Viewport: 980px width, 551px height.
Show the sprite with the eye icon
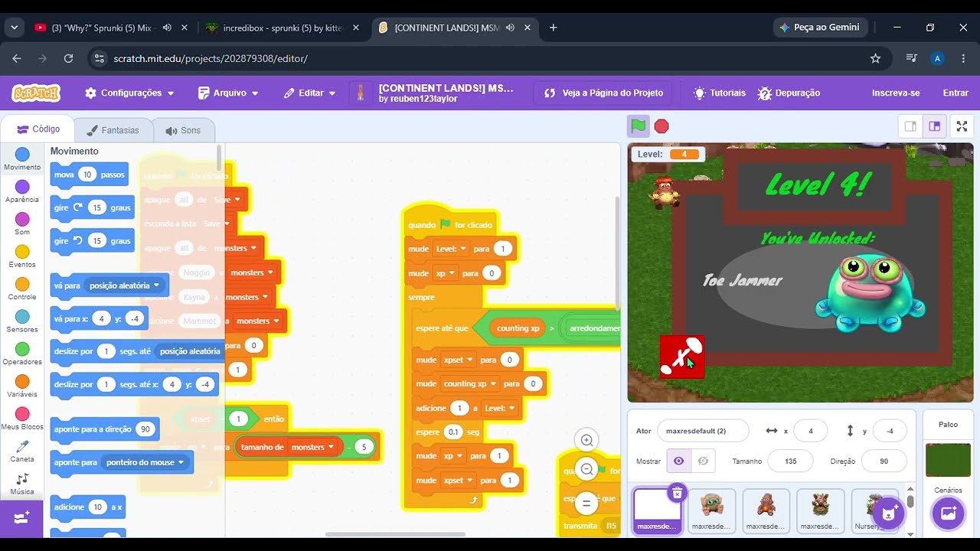click(x=678, y=461)
